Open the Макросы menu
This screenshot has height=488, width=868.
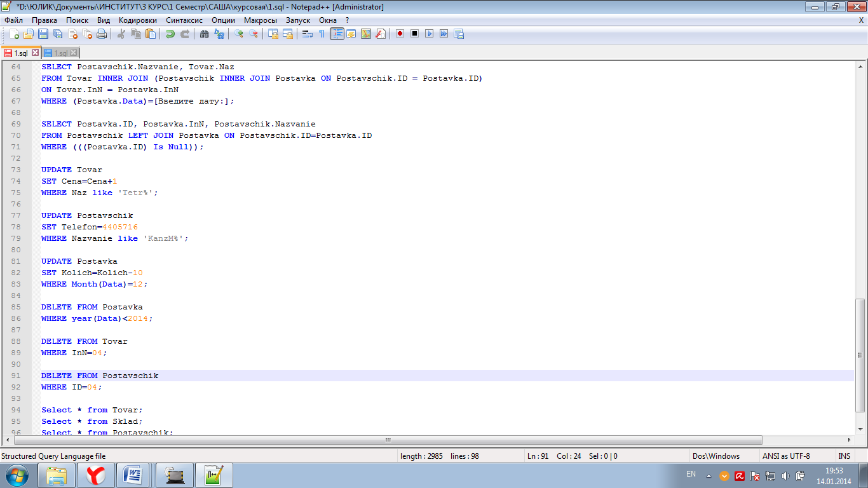(261, 20)
